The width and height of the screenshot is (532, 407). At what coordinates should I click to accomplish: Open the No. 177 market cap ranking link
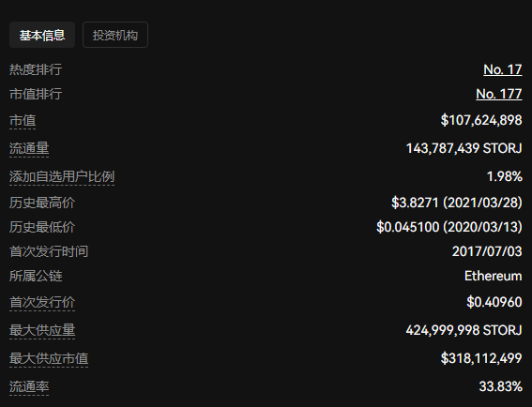pos(499,94)
